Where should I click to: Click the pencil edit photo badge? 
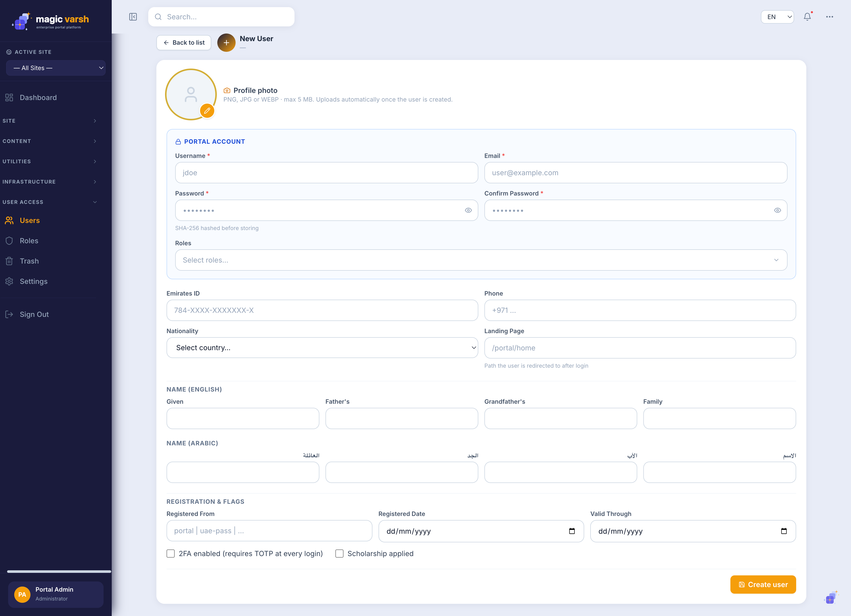tap(207, 111)
